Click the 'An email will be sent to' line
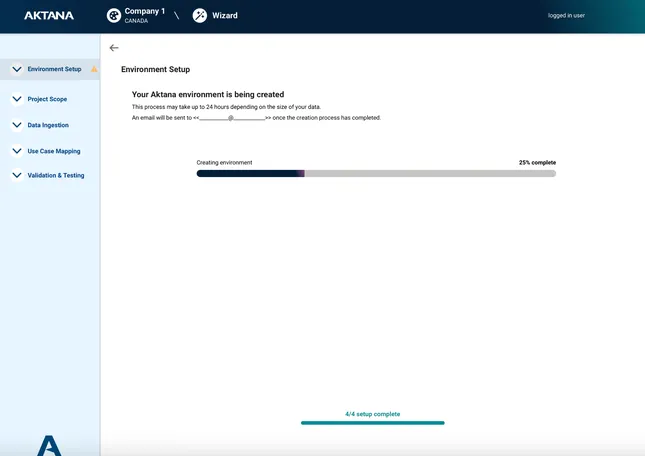645x456 pixels. tap(256, 118)
